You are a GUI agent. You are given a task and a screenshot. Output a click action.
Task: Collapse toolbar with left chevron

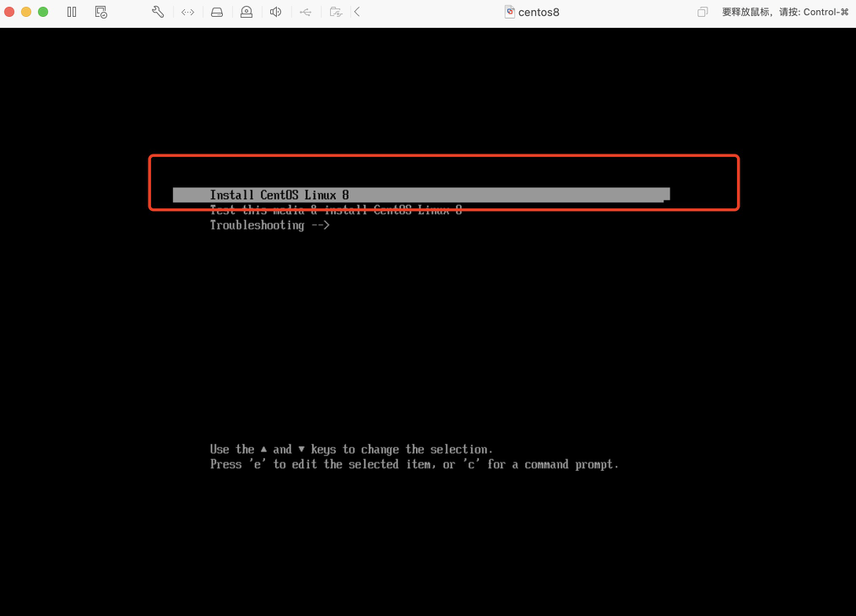click(x=357, y=12)
